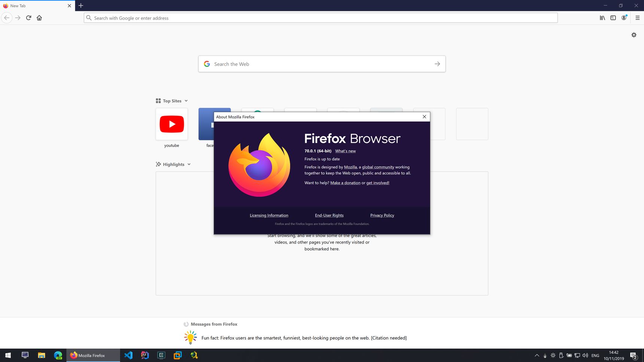
Task: Click the get involved! link
Action: tap(378, 183)
